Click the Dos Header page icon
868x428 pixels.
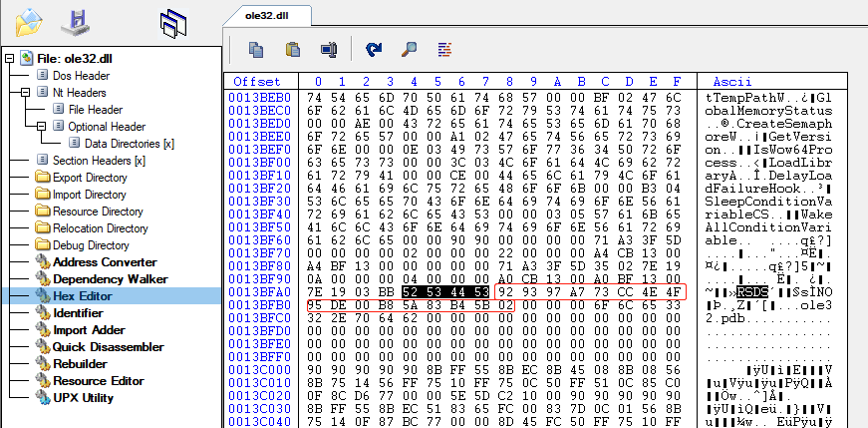click(42, 76)
